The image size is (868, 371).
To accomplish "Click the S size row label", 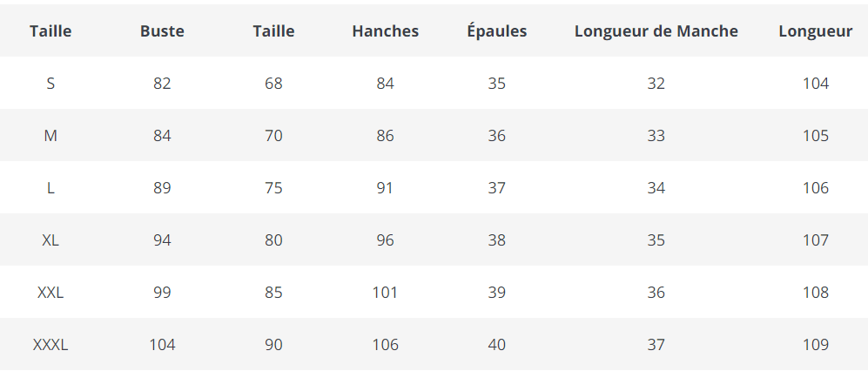I will pyautogui.click(x=50, y=84).
